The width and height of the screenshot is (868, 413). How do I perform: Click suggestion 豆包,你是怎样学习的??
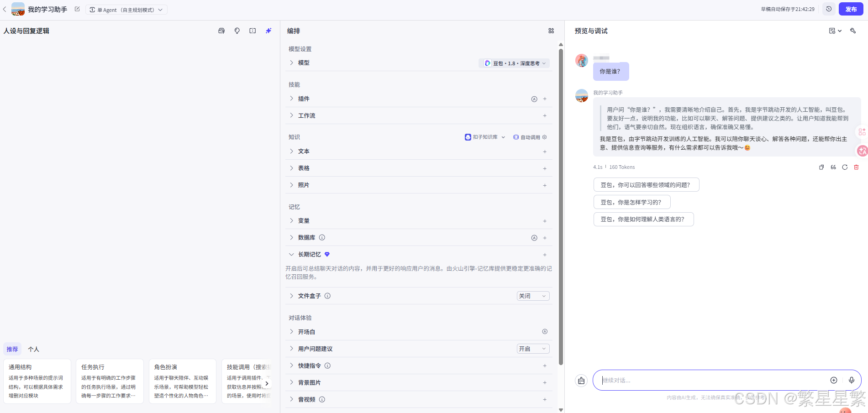coord(632,202)
